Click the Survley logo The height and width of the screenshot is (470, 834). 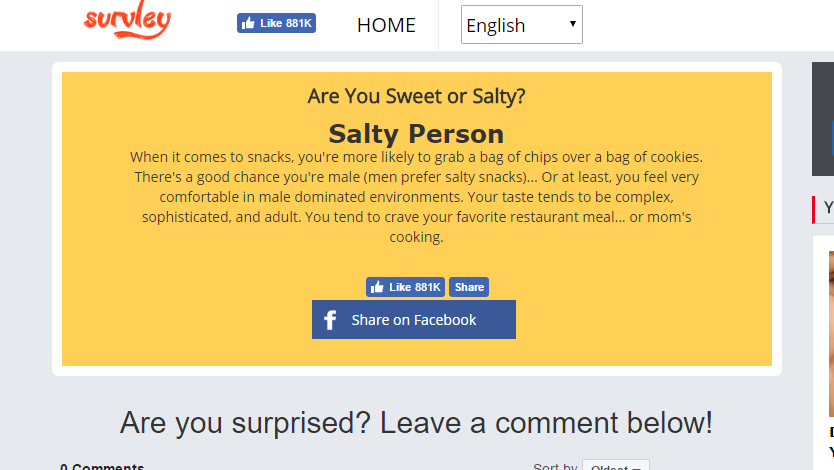[x=128, y=20]
